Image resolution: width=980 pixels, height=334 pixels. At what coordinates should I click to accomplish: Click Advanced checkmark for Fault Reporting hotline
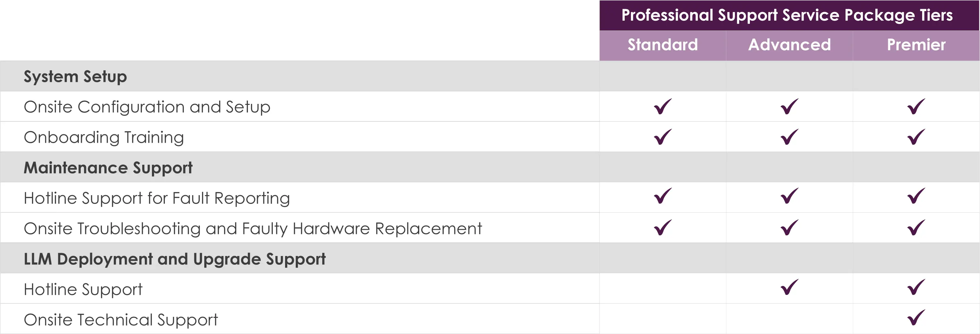tap(789, 196)
